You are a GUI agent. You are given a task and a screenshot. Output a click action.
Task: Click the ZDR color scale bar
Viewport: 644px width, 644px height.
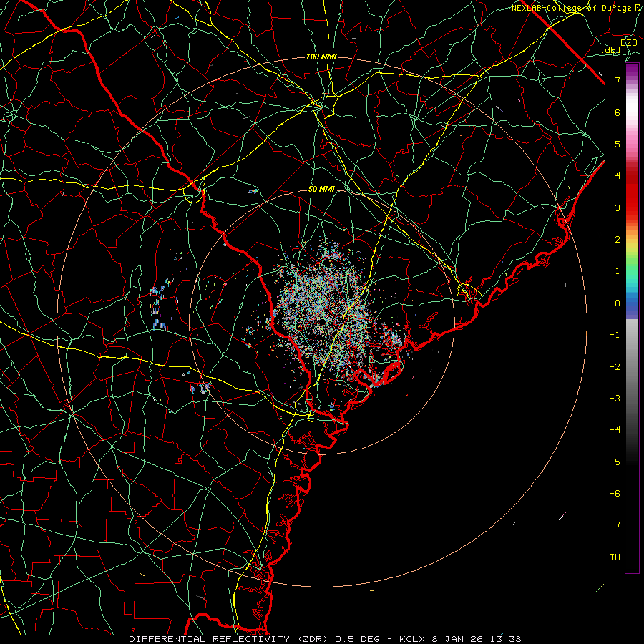tap(632, 318)
